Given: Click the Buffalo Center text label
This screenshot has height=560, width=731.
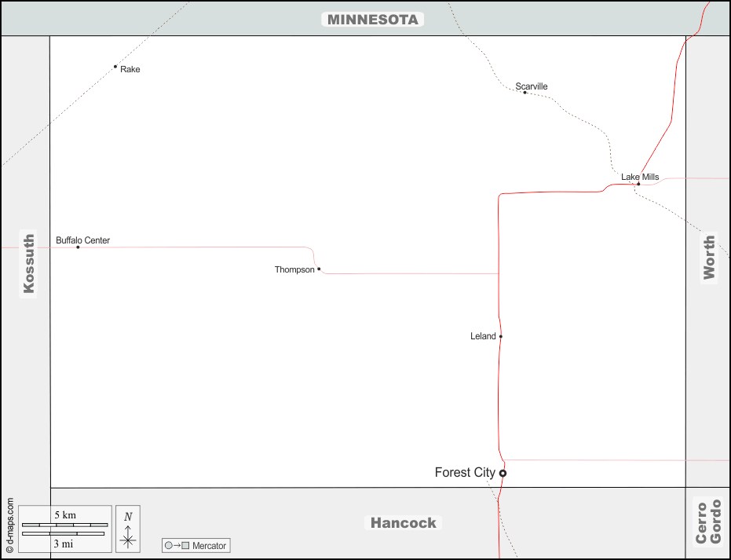Looking at the screenshot, I should point(82,240).
